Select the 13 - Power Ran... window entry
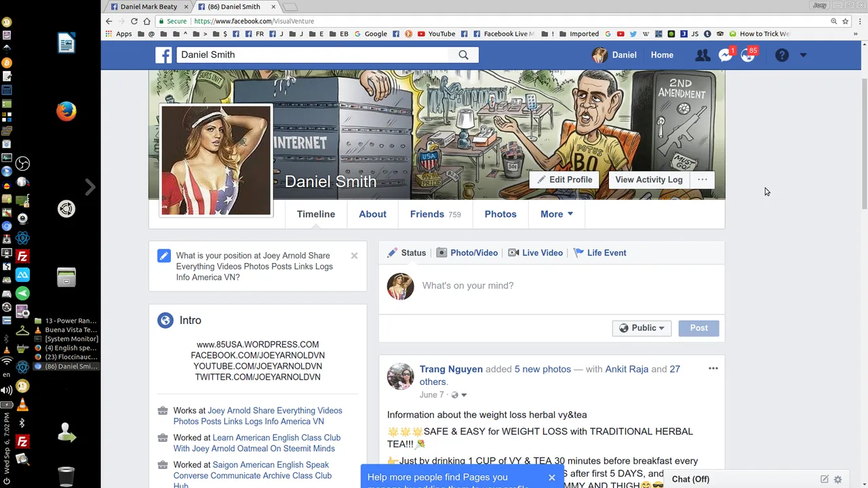The height and width of the screenshot is (488, 868). pos(66,321)
